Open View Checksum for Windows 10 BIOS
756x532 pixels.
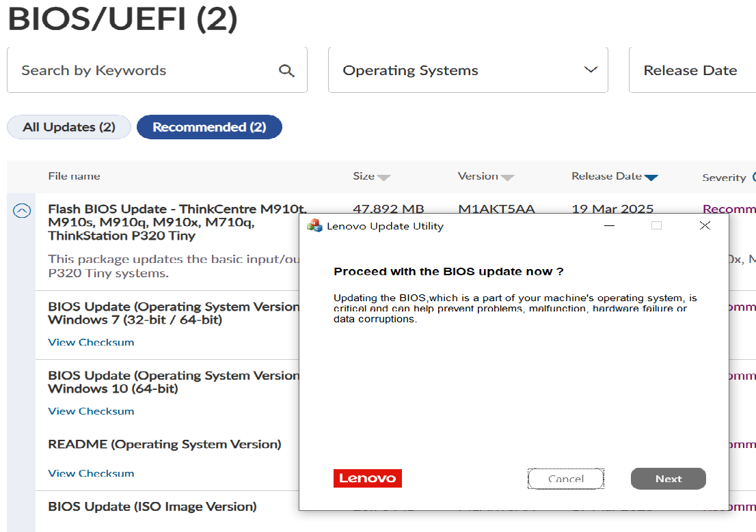point(91,411)
